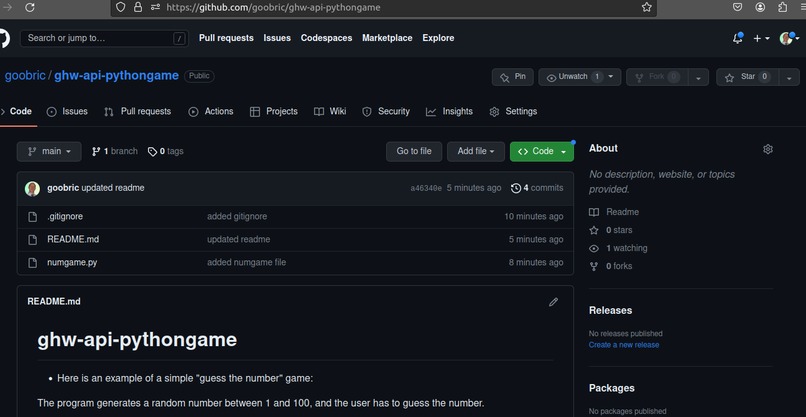806x417 pixels.
Task: Expand the Fork dropdown arrow
Action: pos(698,78)
